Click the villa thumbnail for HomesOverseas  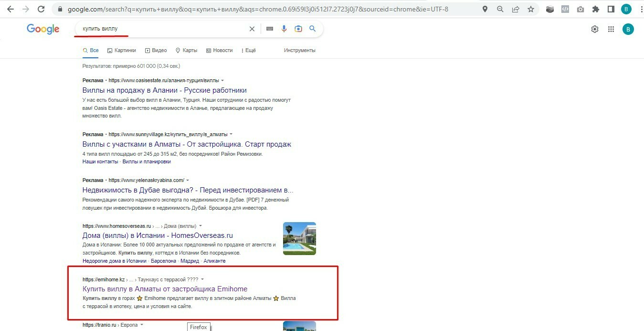[299, 238]
